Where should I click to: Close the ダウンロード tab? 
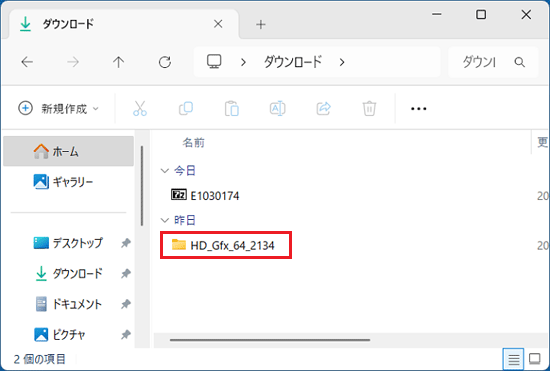(x=218, y=24)
